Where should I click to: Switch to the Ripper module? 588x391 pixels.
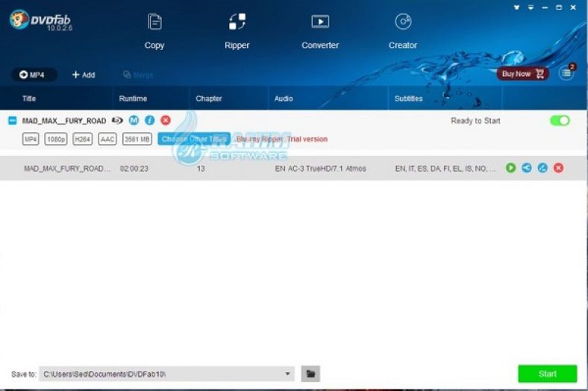(x=237, y=31)
